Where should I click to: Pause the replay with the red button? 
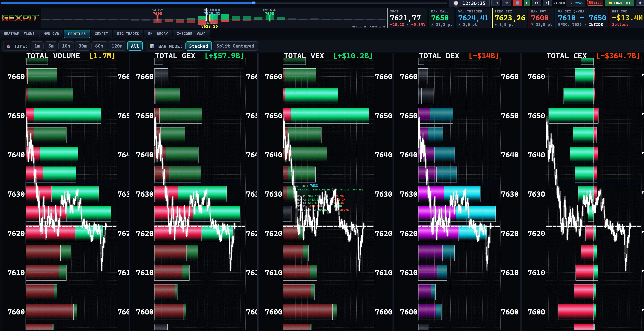point(517,3)
